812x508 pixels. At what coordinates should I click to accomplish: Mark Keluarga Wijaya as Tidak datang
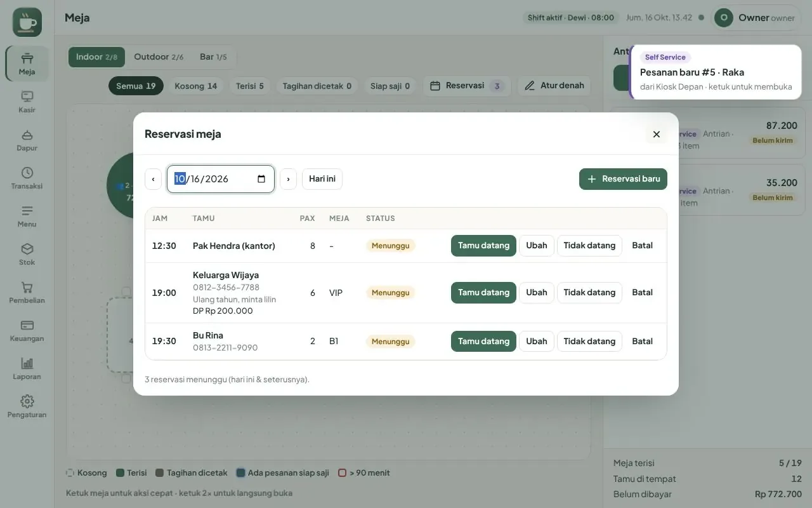click(589, 293)
